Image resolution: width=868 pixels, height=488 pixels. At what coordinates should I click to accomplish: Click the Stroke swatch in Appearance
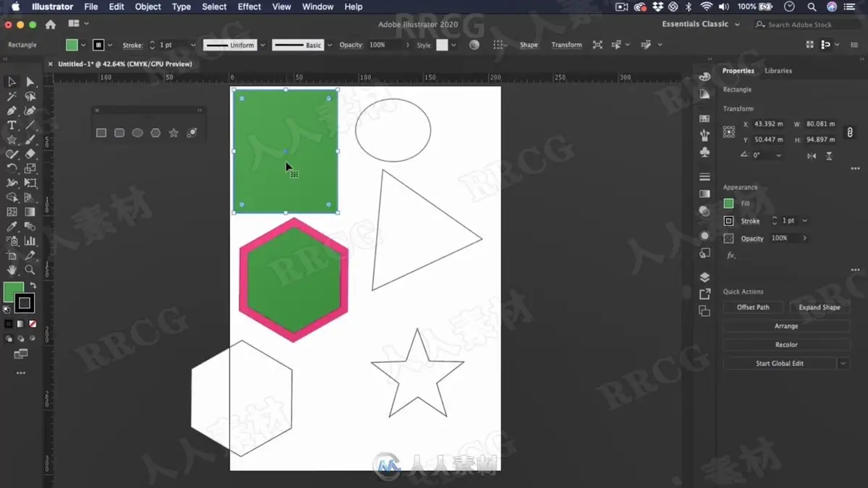[728, 221]
